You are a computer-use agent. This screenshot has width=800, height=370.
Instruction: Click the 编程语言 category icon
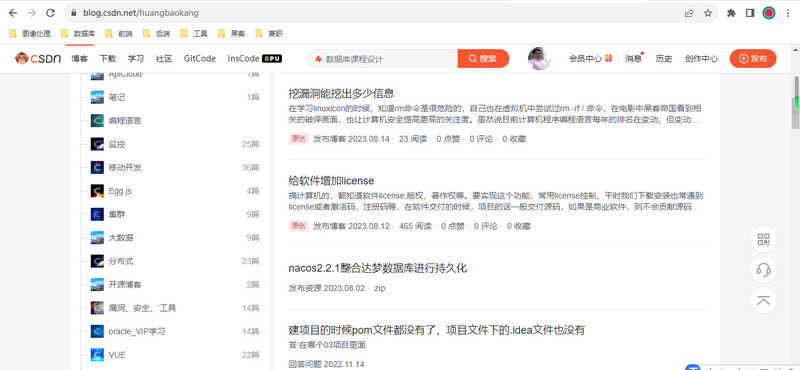[x=97, y=120]
